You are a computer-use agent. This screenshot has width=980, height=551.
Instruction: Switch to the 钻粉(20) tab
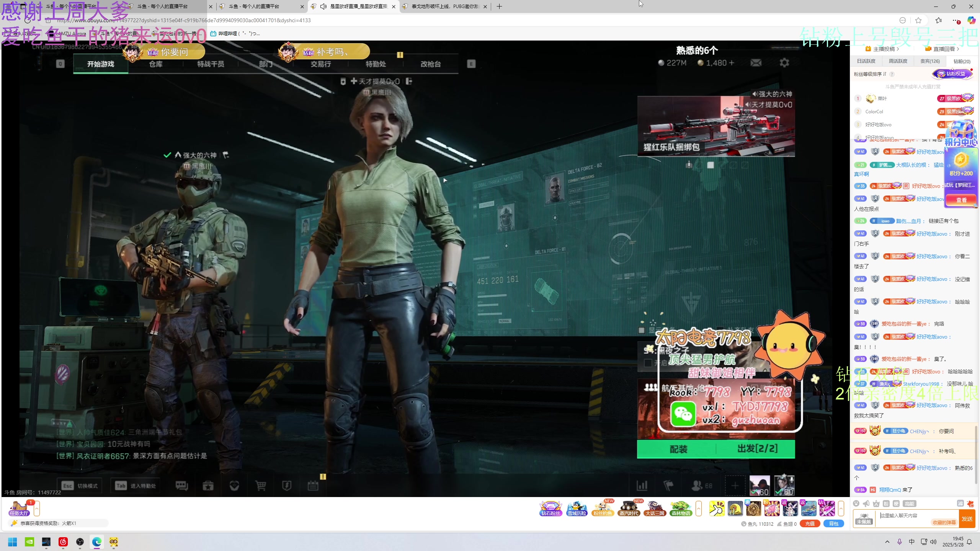pos(962,61)
